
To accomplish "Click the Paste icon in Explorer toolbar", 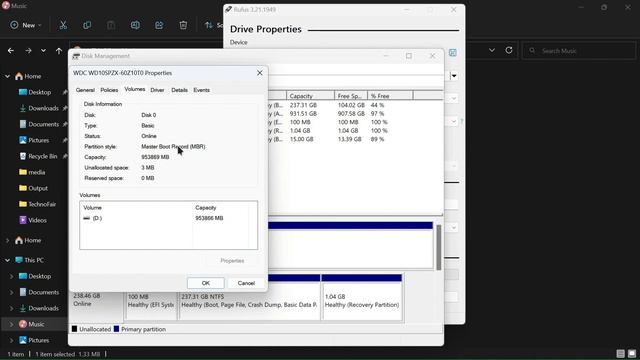I will pos(111,25).
